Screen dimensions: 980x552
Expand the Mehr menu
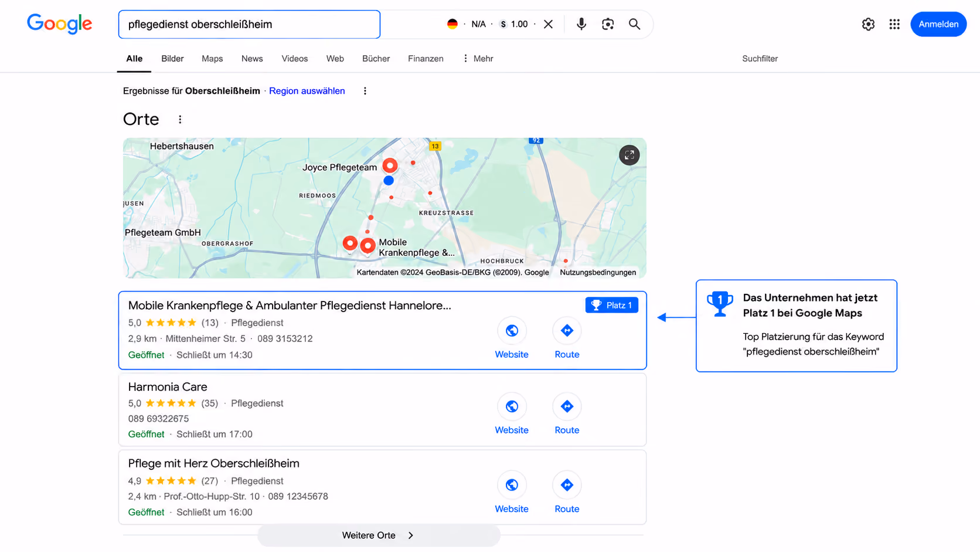pyautogui.click(x=478, y=59)
